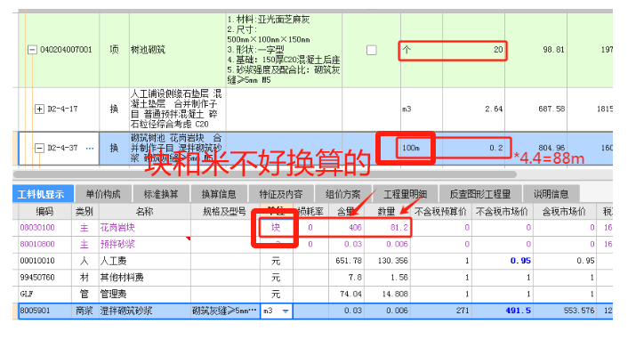The height and width of the screenshot is (348, 644).
Task: Switch to the 组价方案 tab
Action: tap(343, 194)
